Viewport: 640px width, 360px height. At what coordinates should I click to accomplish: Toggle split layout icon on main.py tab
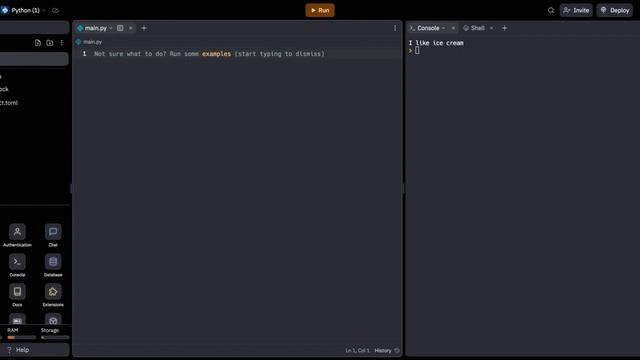coord(120,28)
